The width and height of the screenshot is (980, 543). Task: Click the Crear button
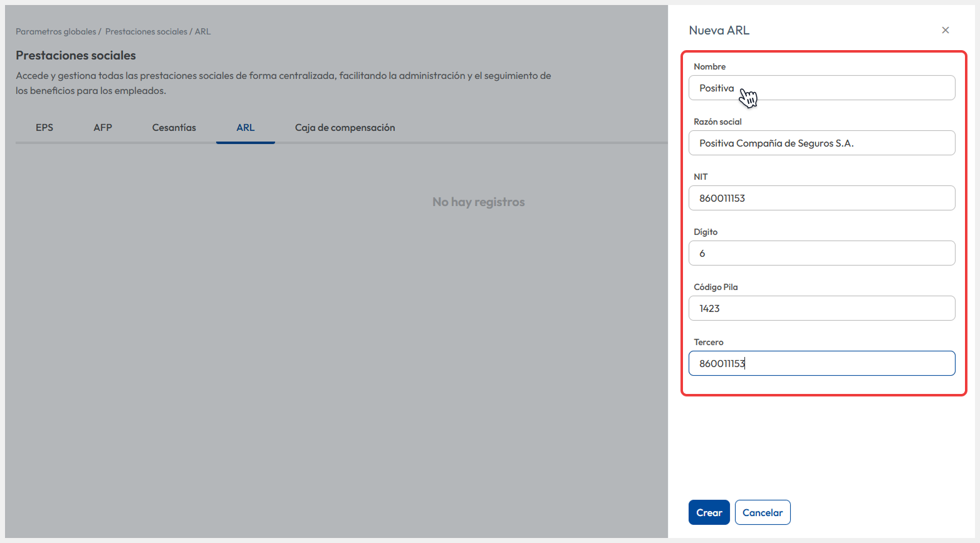pos(709,512)
